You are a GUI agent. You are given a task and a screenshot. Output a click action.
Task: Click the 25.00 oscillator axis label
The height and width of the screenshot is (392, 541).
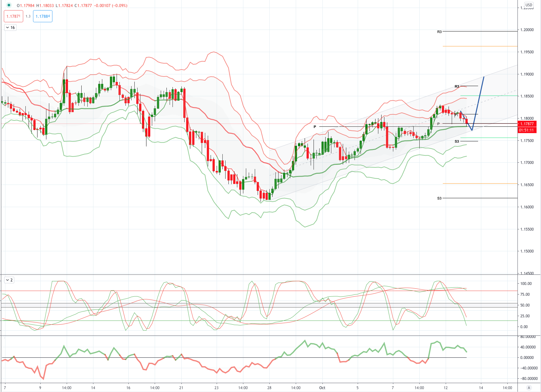click(x=524, y=316)
